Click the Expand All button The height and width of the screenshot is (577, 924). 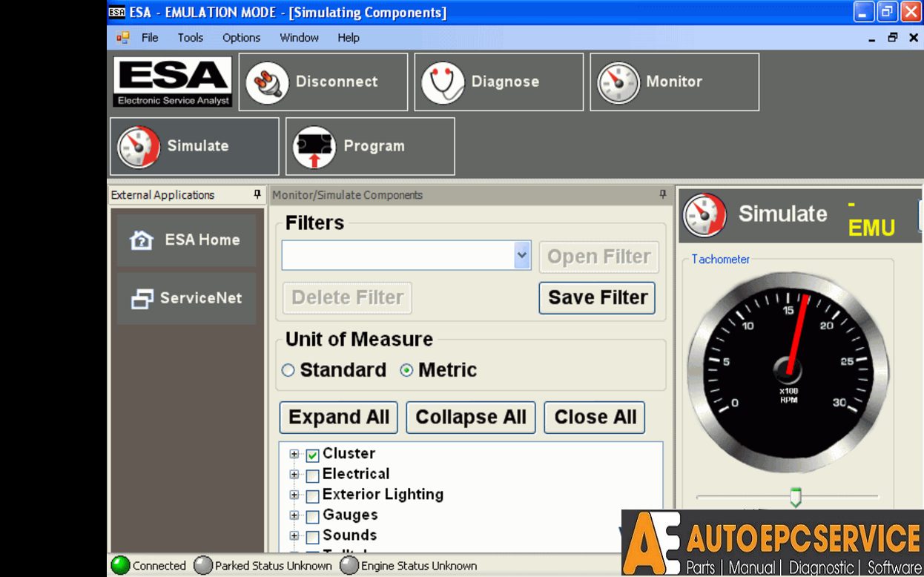tap(339, 418)
